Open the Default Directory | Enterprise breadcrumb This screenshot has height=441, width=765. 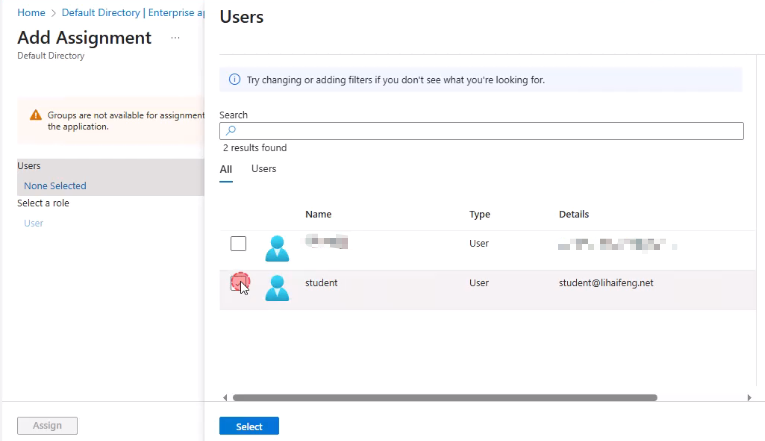[x=133, y=13]
